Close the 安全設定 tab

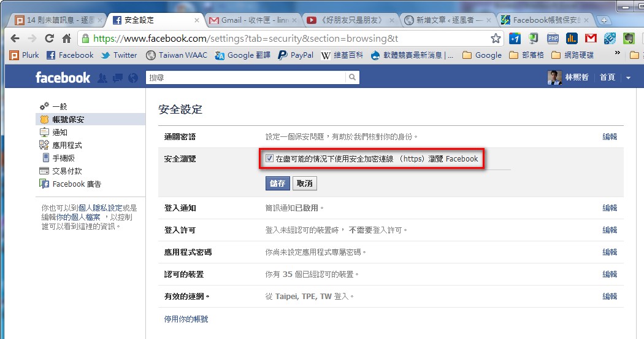(x=197, y=20)
